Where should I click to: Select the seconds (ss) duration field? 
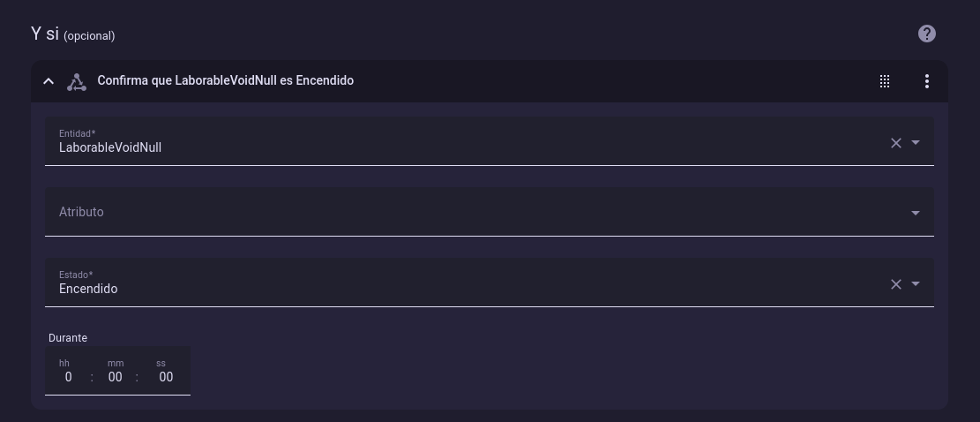tap(165, 377)
